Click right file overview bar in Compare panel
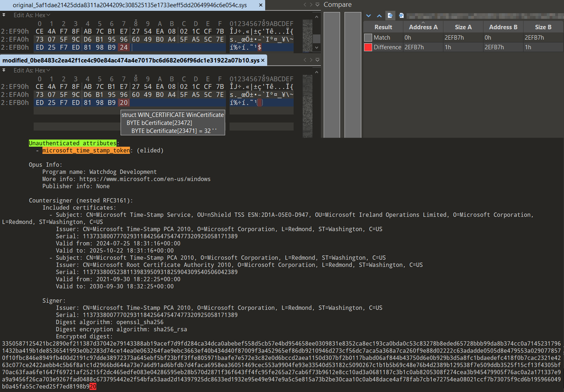564x392 pixels. click(x=353, y=75)
